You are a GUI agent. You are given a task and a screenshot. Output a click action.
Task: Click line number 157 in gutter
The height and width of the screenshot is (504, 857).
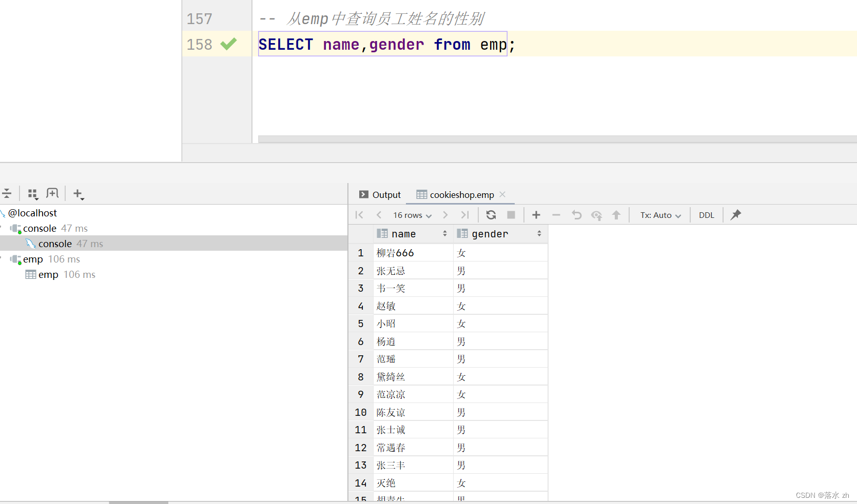pos(199,19)
